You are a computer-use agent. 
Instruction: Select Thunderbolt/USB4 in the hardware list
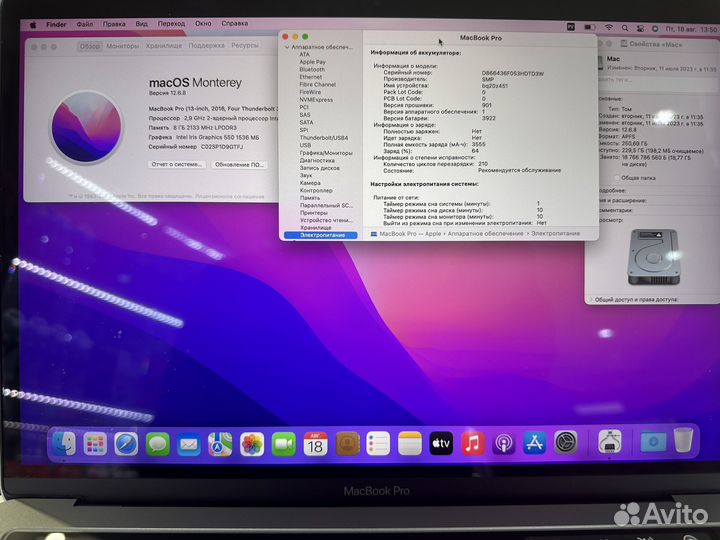(324, 138)
